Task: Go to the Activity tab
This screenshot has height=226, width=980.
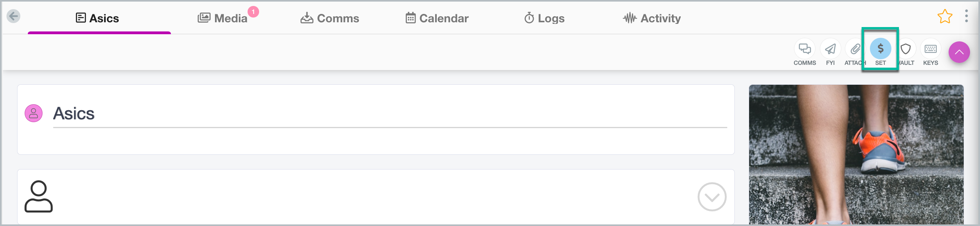Action: [x=652, y=18]
